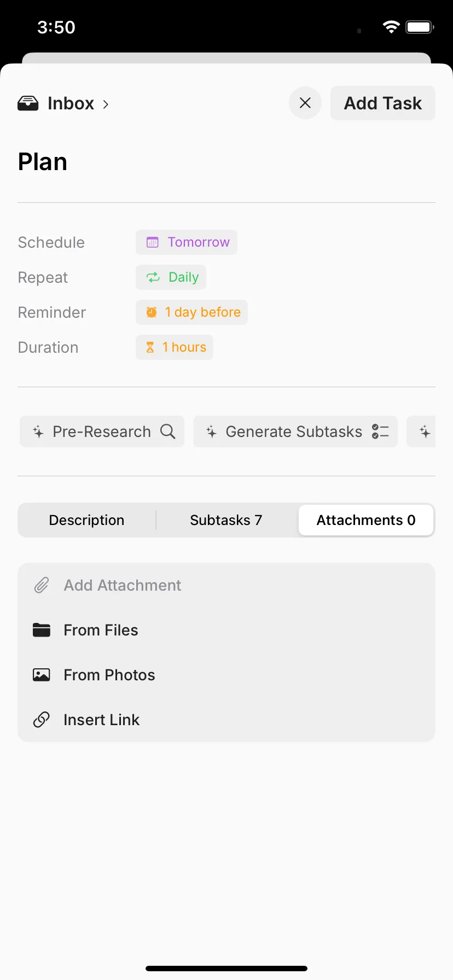Click the repeat arrows icon beside Daily

(153, 277)
